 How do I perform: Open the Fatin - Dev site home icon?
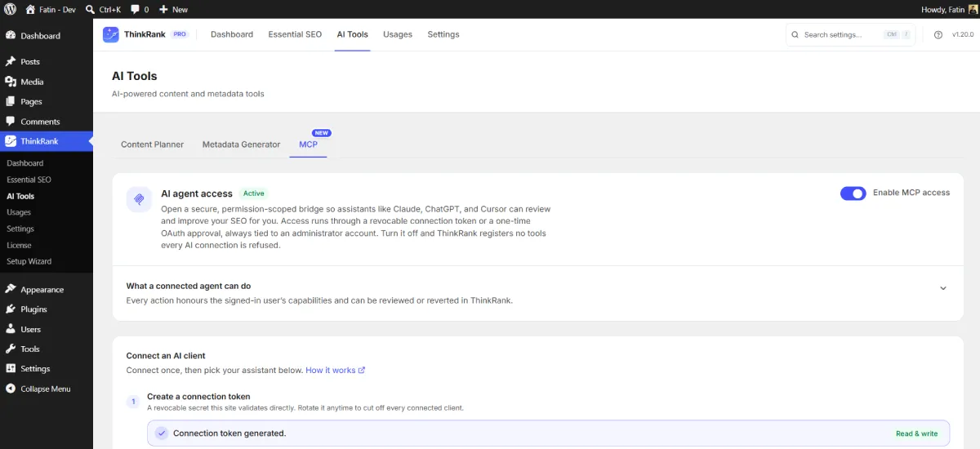pos(30,9)
